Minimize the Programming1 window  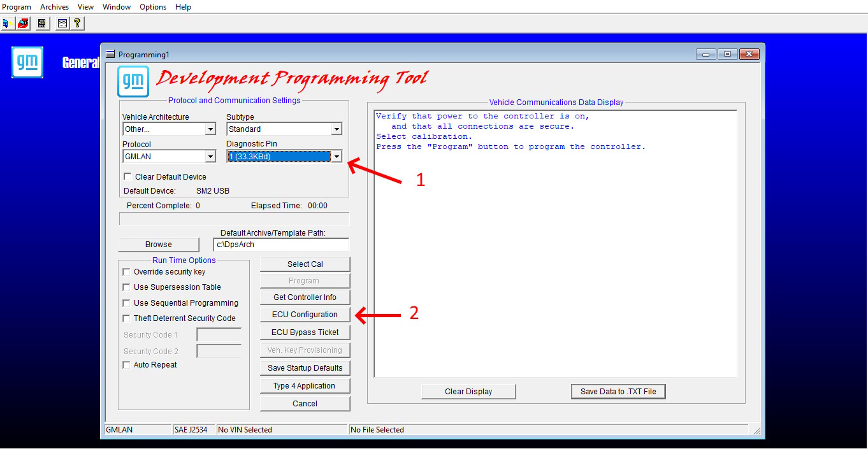[x=706, y=55]
